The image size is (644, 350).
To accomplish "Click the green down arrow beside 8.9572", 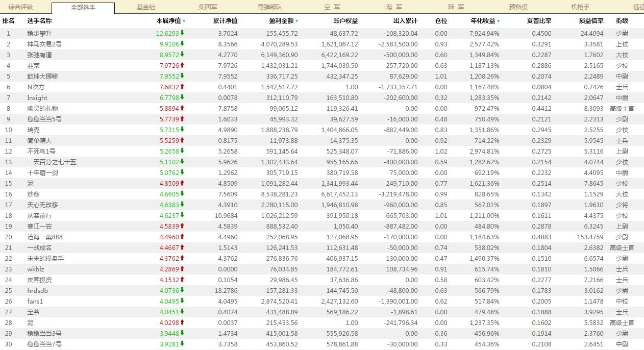I will (182, 55).
